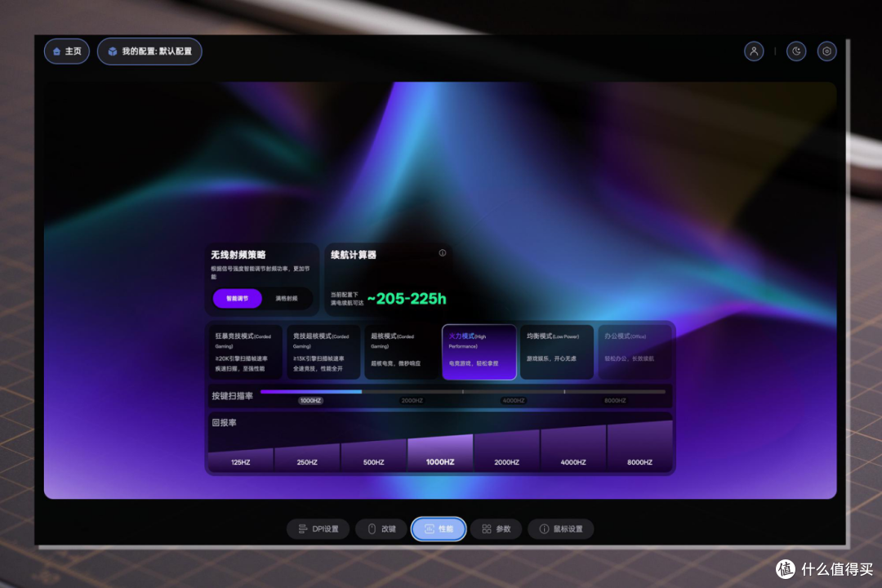The image size is (882, 588).
Task: Click the 无线射频策略 heading
Action: pyautogui.click(x=238, y=255)
